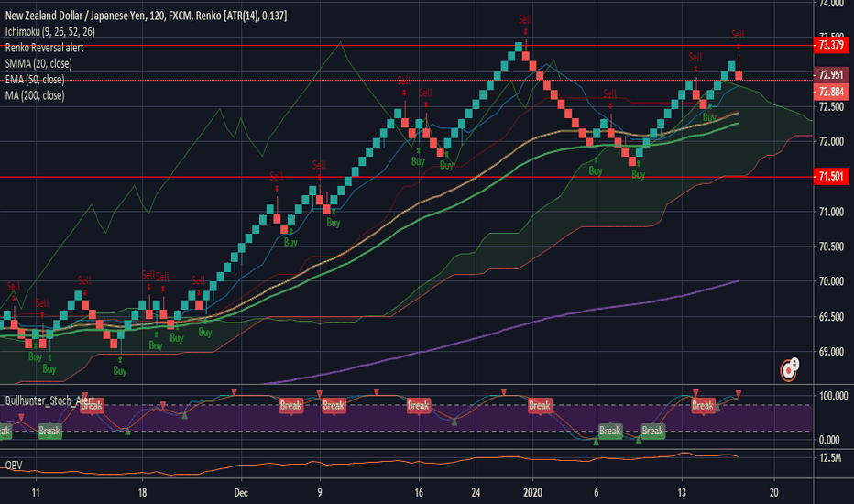The image size is (854, 504).
Task: Click the 73.379 red price label
Action: tap(830, 46)
